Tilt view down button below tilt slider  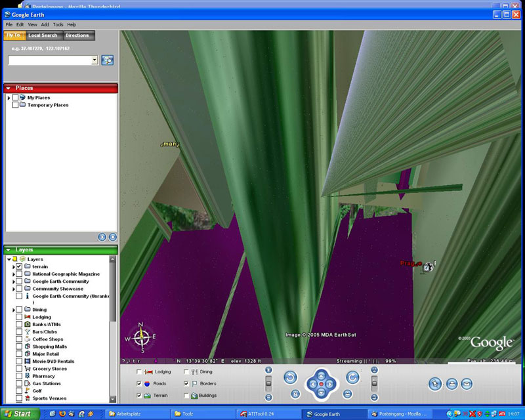point(375,398)
